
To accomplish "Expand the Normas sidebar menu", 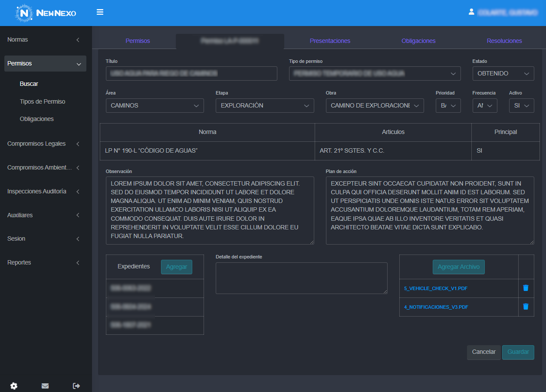I will [43, 40].
